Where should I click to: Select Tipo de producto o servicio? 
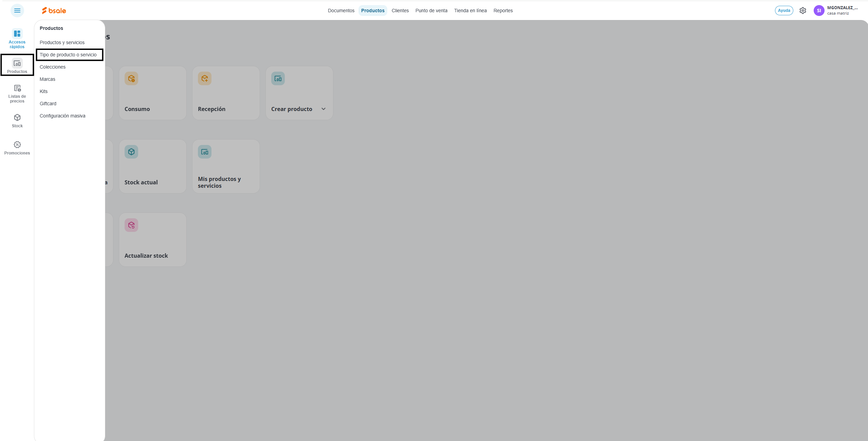(x=68, y=55)
